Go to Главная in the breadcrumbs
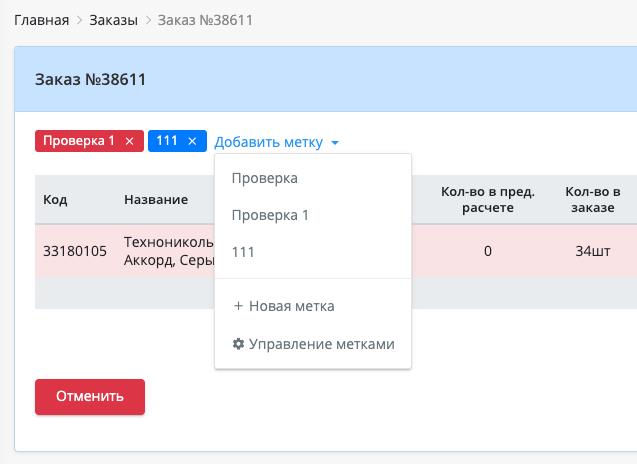Screen dimensions: 637x464 coord(41,19)
